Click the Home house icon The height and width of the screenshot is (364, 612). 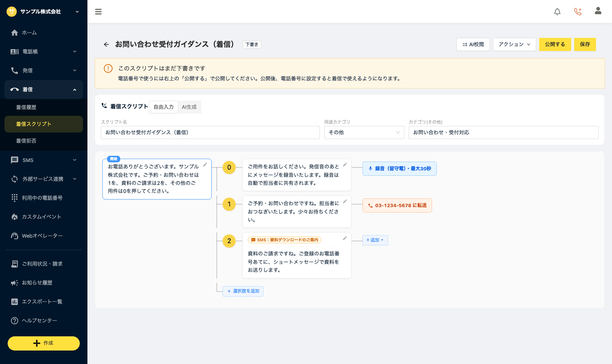point(15,33)
